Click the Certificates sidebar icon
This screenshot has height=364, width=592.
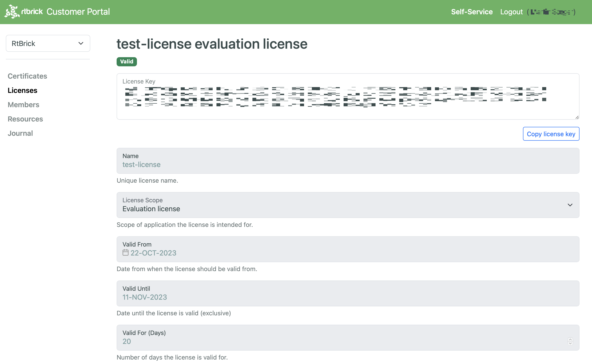(x=27, y=76)
